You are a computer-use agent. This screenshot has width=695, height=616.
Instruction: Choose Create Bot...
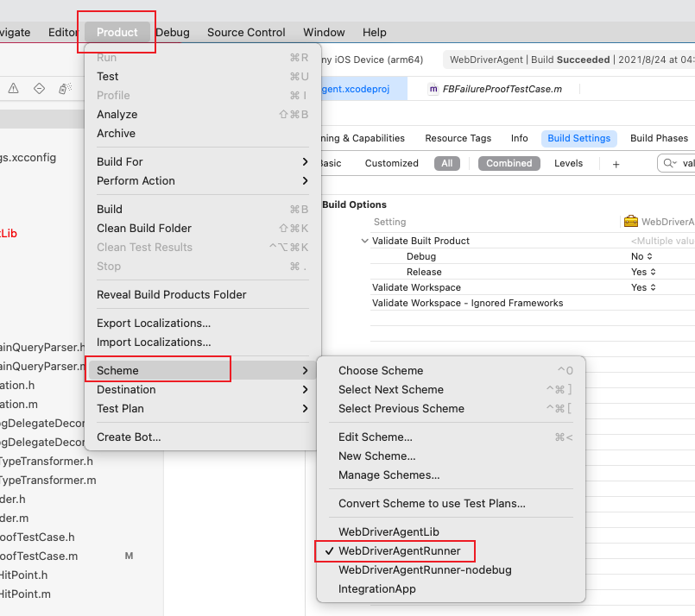coord(203,437)
